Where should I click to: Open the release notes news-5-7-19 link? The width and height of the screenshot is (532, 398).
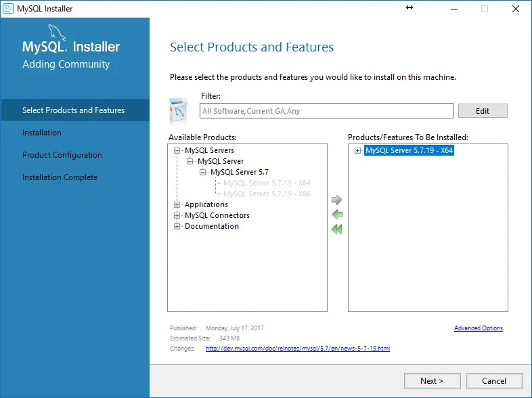click(298, 348)
